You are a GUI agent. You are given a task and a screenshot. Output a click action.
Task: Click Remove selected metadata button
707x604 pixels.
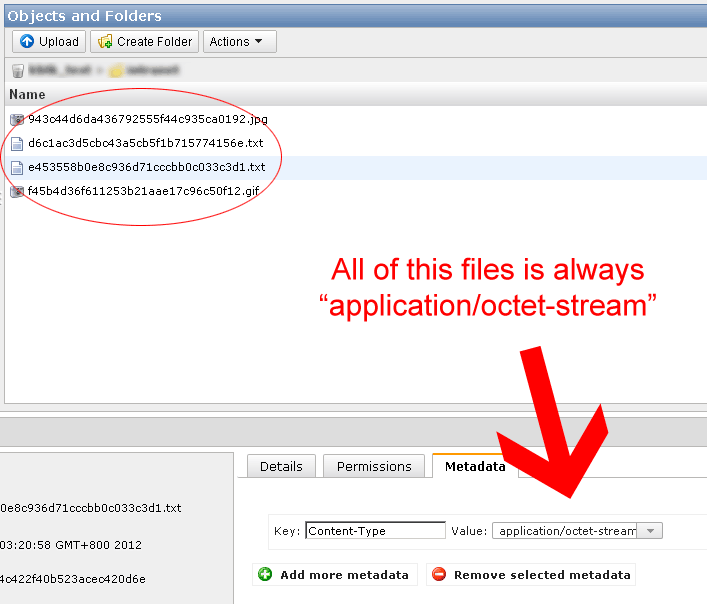[531, 575]
